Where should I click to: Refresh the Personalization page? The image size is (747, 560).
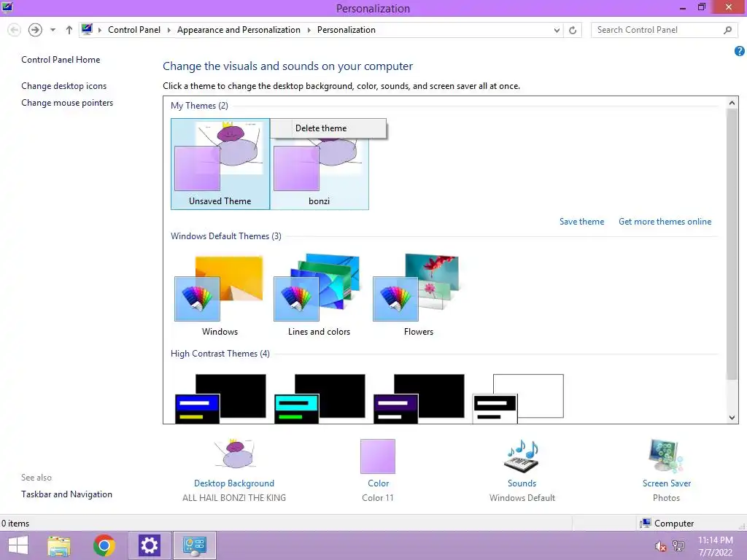click(573, 30)
